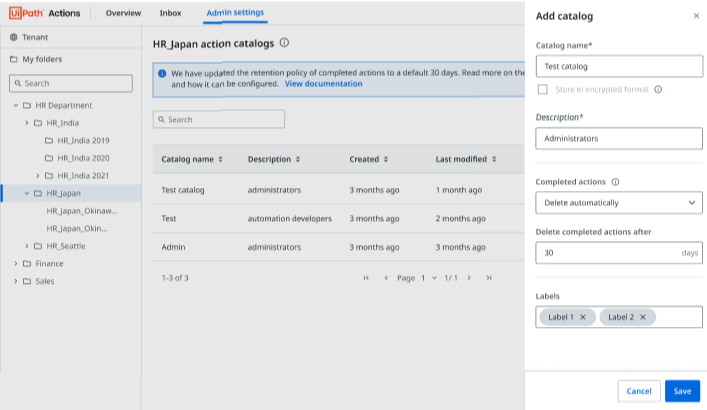Click the Tenant globe icon
This screenshot has width=707, height=410.
point(14,37)
